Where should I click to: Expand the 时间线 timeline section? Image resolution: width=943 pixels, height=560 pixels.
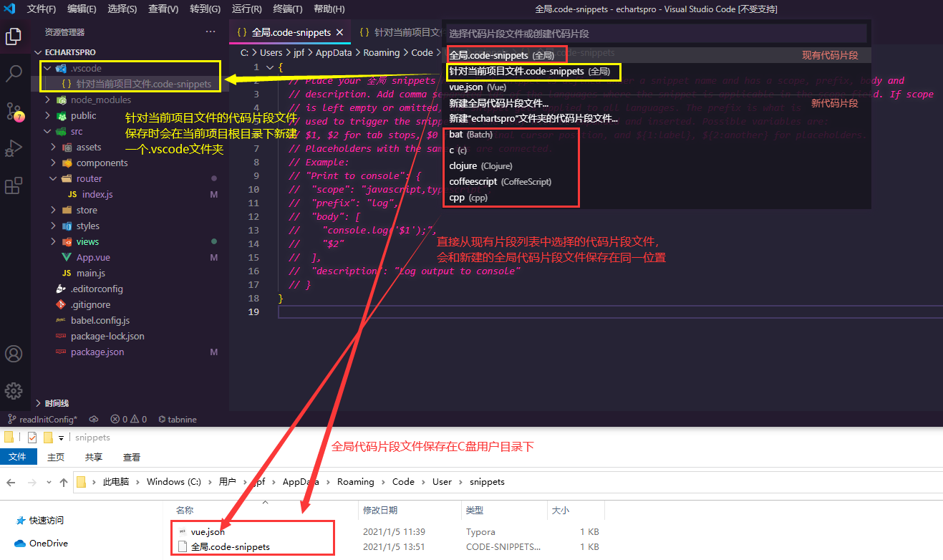pos(39,403)
